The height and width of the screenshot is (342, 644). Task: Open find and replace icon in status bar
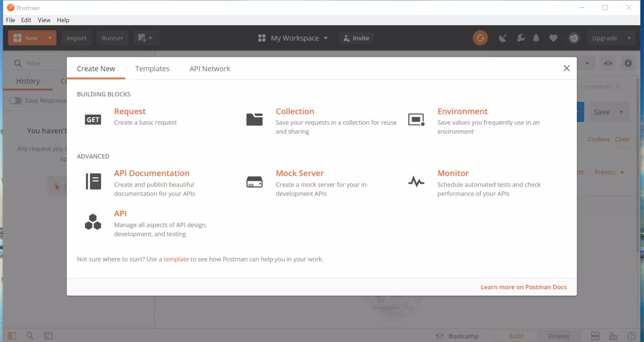tap(30, 336)
